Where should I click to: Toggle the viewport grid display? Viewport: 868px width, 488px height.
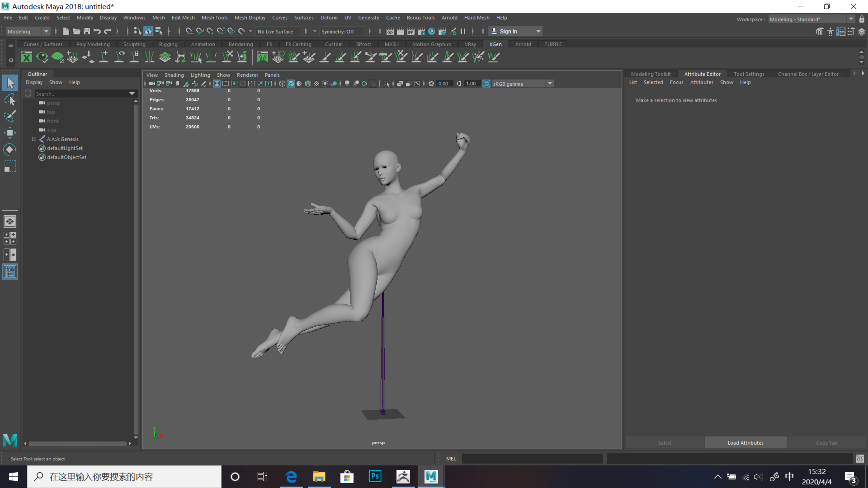pyautogui.click(x=217, y=84)
